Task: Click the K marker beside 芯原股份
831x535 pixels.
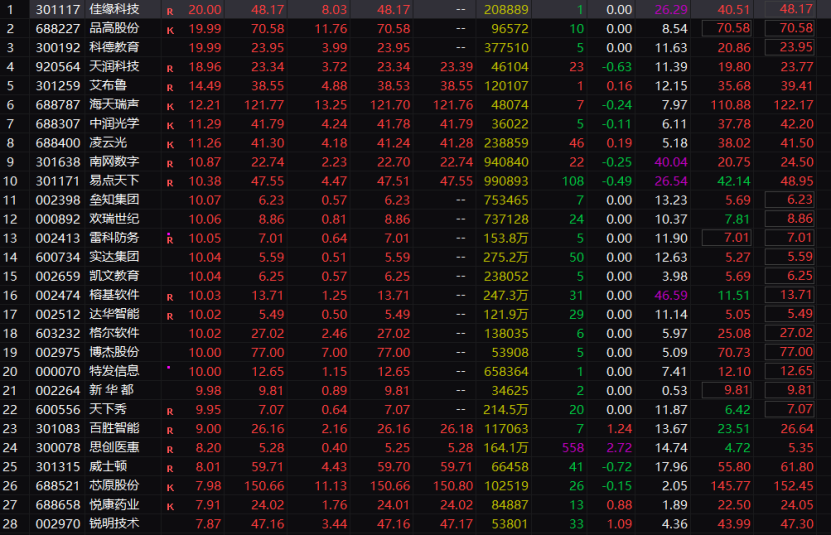Action: [x=169, y=486]
